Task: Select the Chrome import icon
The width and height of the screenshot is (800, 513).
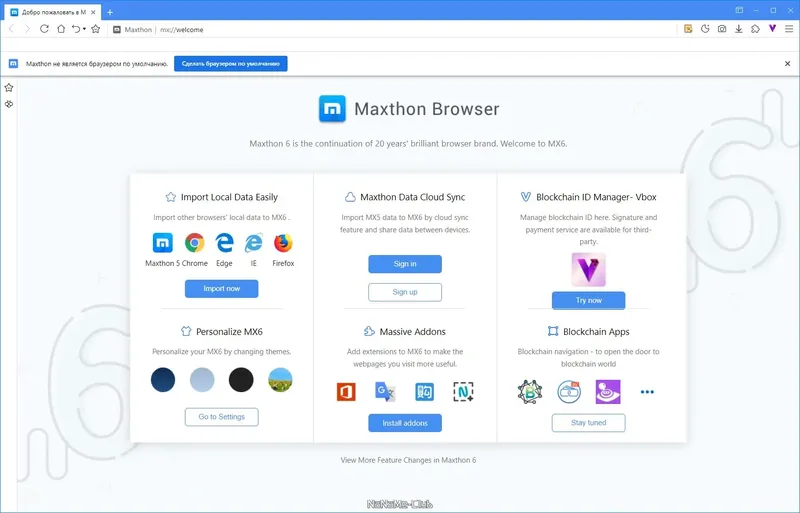Action: tap(194, 243)
